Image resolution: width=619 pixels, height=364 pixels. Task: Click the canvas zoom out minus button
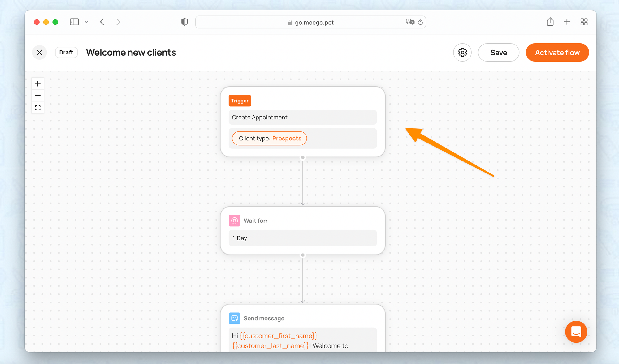(38, 96)
